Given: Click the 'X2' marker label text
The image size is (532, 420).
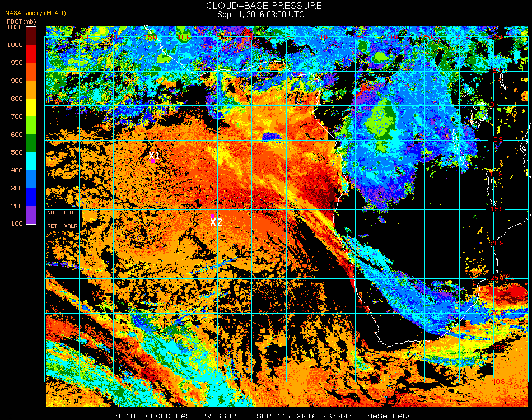Looking at the screenshot, I should pyautogui.click(x=216, y=222).
